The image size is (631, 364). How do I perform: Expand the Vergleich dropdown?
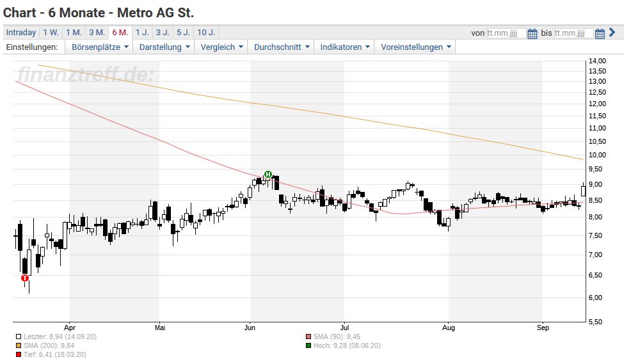tap(221, 47)
